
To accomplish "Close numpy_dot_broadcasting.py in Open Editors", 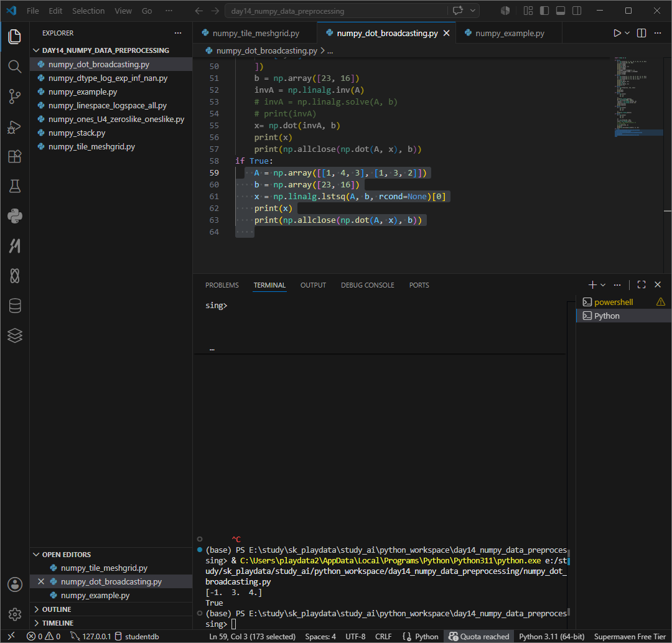I will [x=41, y=582].
